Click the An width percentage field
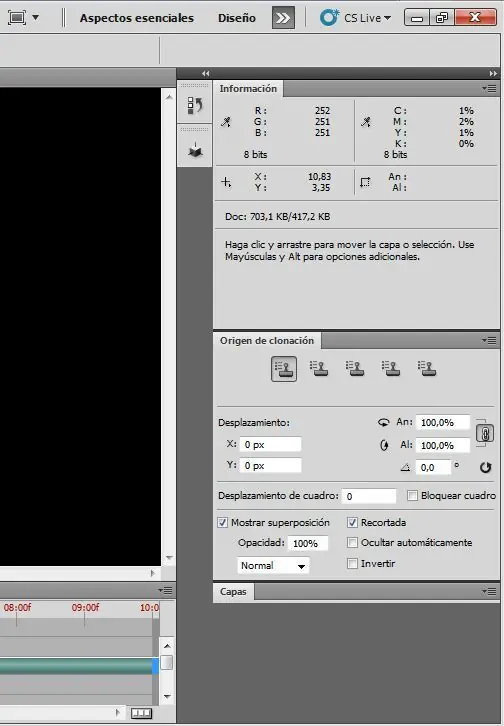 tap(443, 422)
